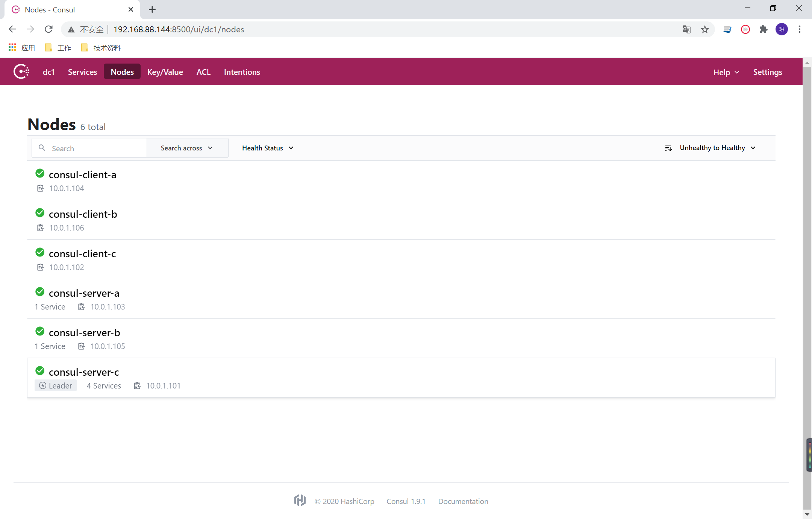Click the green health check of consul-client-a
812x519 pixels.
tap(40, 173)
